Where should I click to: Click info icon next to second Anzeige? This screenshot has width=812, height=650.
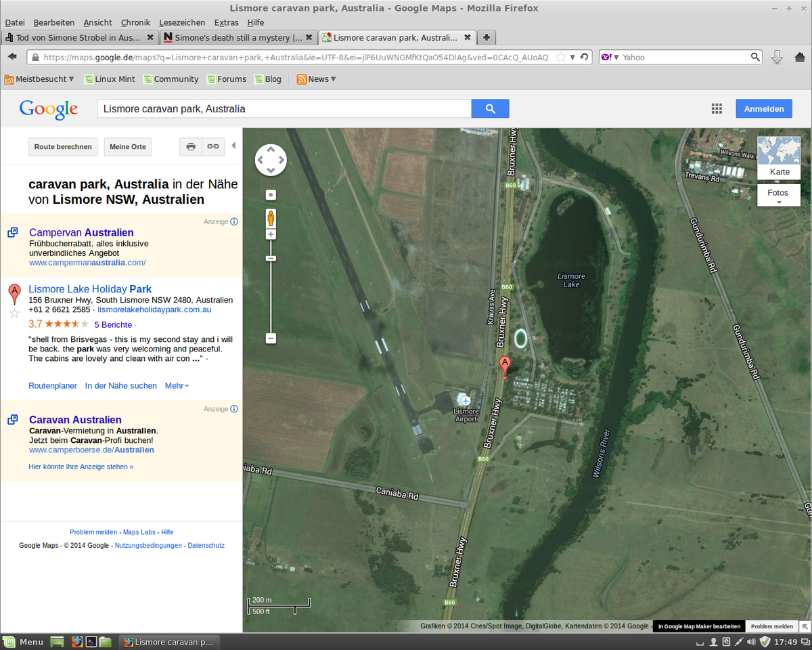(234, 409)
